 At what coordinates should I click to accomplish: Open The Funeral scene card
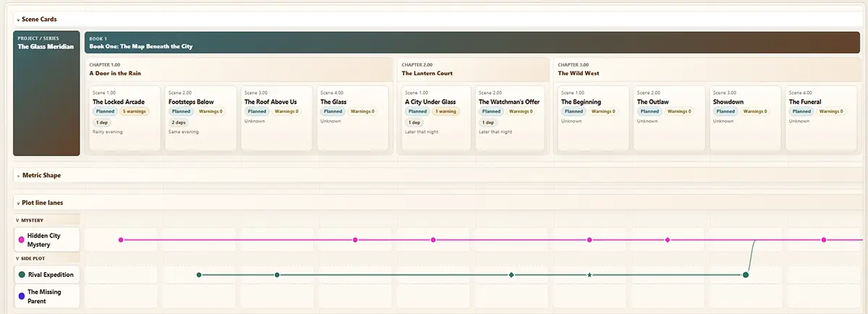(821, 118)
